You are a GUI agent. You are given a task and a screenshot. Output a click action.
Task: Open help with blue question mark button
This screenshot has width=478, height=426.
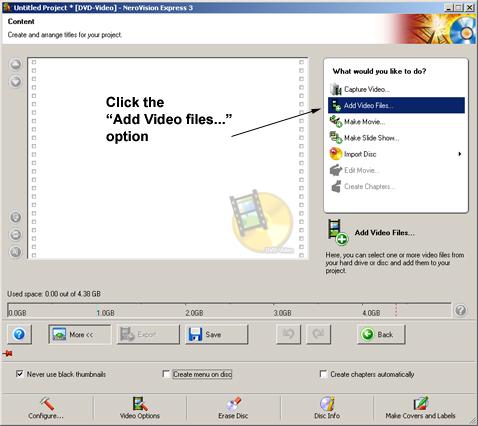click(x=19, y=334)
